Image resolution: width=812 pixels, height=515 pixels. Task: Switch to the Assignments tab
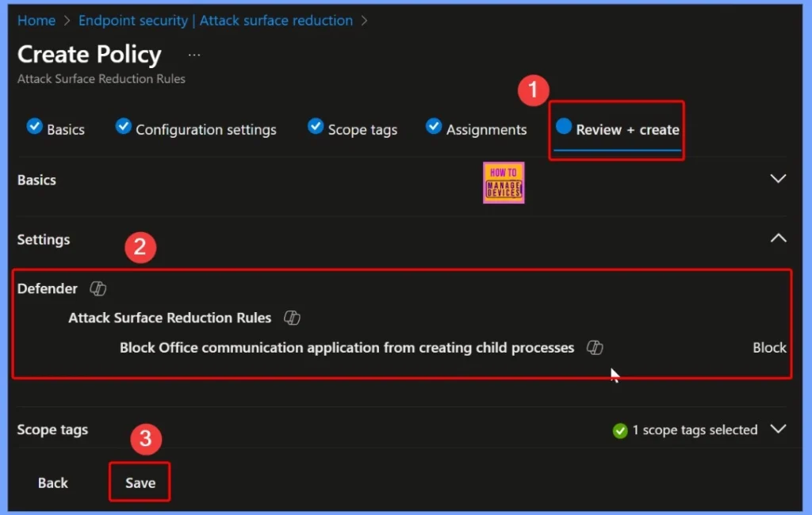[x=485, y=130]
